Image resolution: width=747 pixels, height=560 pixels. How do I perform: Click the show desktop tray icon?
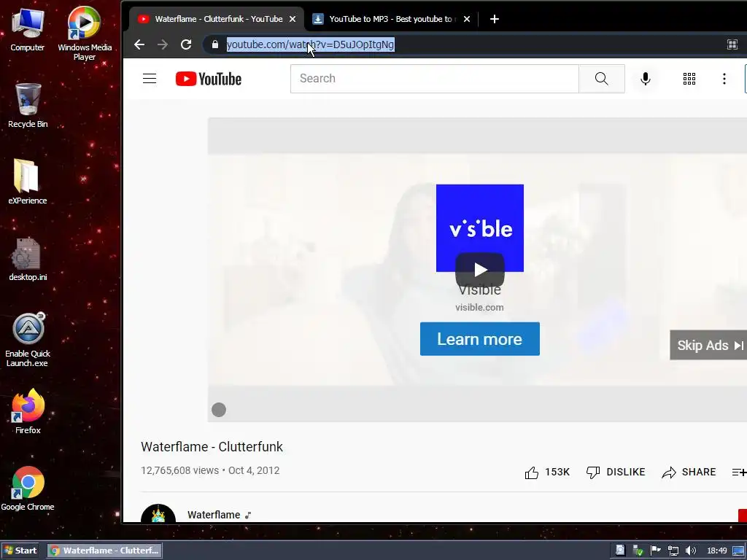click(x=738, y=551)
